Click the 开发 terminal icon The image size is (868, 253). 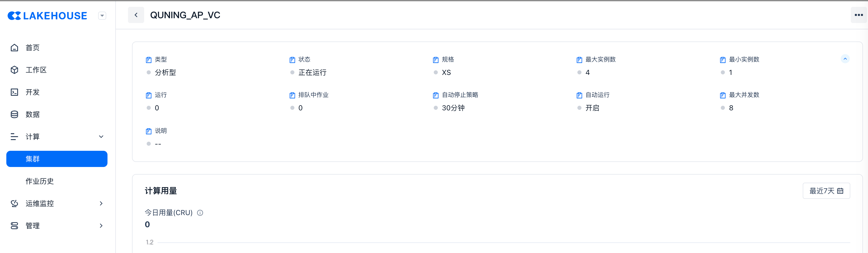[14, 92]
